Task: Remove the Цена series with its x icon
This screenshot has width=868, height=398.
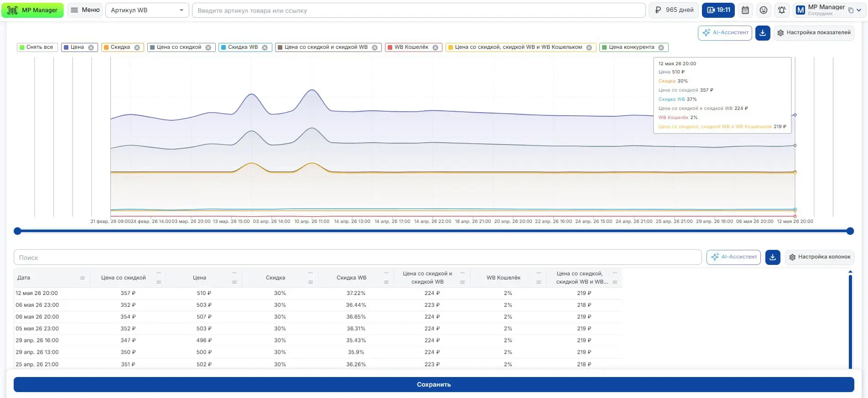Action: coord(91,47)
